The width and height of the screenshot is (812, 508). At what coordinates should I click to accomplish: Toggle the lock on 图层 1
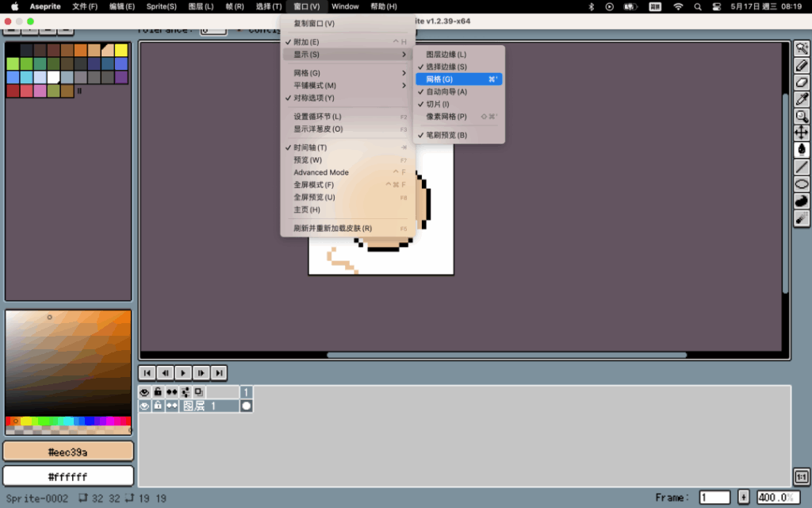[x=158, y=406]
